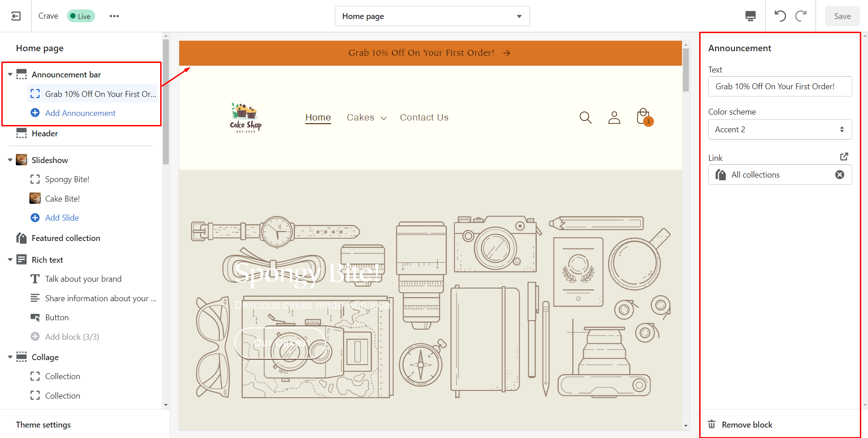Click the plus icon beside Add Announcement
Screen dimensions: 868x438
35,113
